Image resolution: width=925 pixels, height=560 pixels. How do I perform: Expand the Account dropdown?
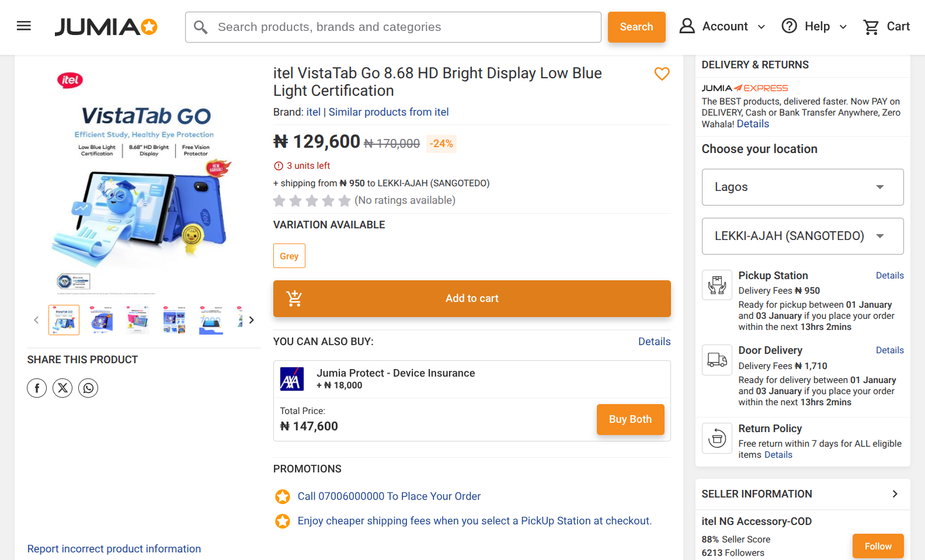(722, 27)
